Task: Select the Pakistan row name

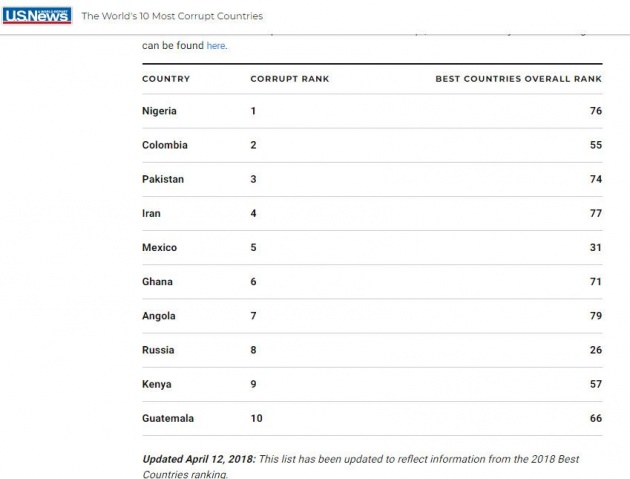Action: pyautogui.click(x=163, y=179)
